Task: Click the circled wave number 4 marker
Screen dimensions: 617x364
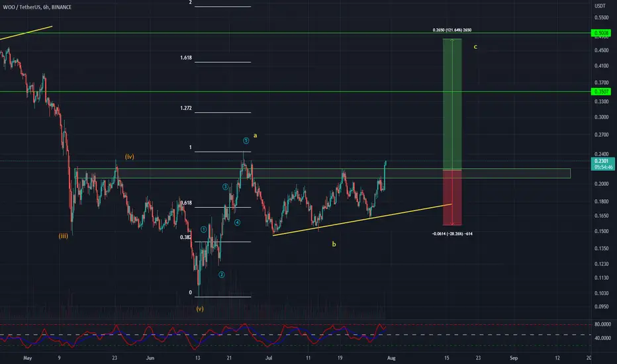Action: pyautogui.click(x=237, y=222)
